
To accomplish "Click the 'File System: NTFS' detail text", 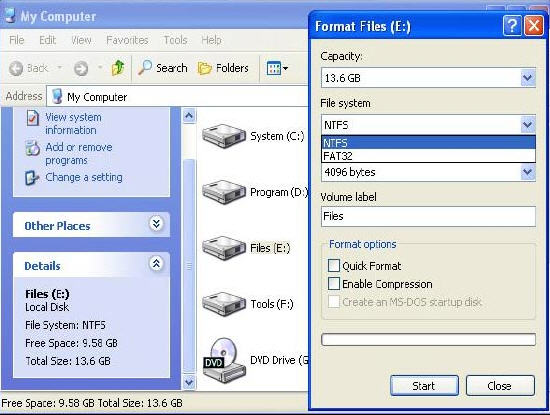I will (65, 325).
